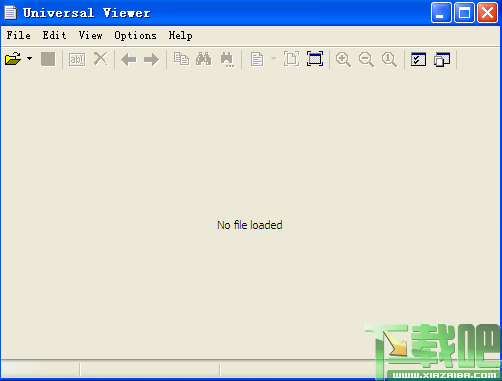
Task: Open the View menu
Action: (x=90, y=35)
